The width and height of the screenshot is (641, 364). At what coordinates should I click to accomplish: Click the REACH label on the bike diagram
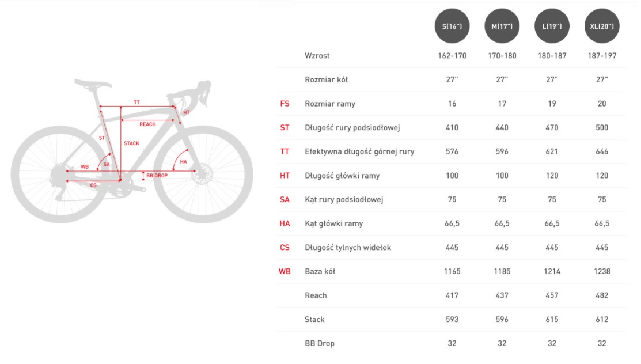147,124
